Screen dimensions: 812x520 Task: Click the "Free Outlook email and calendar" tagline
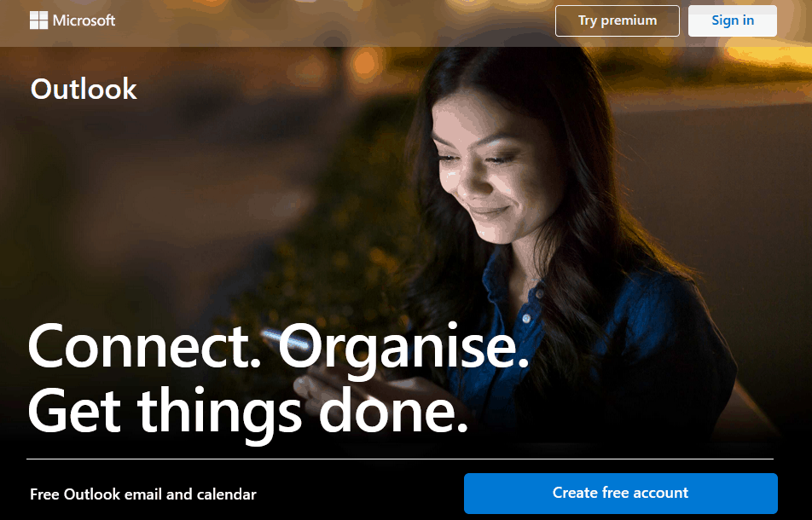point(143,494)
